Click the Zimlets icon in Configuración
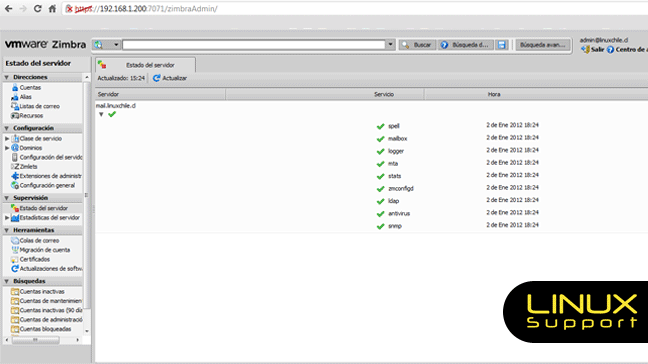 coord(15,167)
